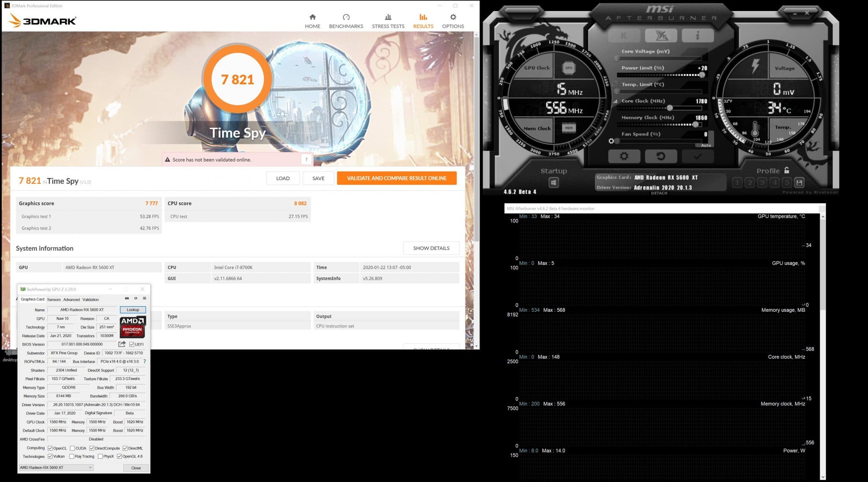Open the Benchmarks tab in 3DMark
Viewport: 868px width, 482px height.
click(x=346, y=21)
